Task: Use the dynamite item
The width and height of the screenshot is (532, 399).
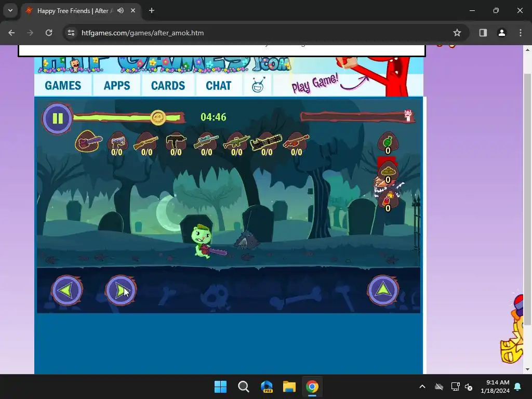Action: pos(388,201)
